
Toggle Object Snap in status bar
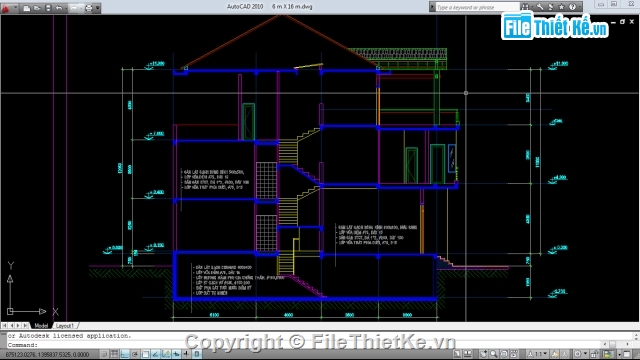point(146,354)
